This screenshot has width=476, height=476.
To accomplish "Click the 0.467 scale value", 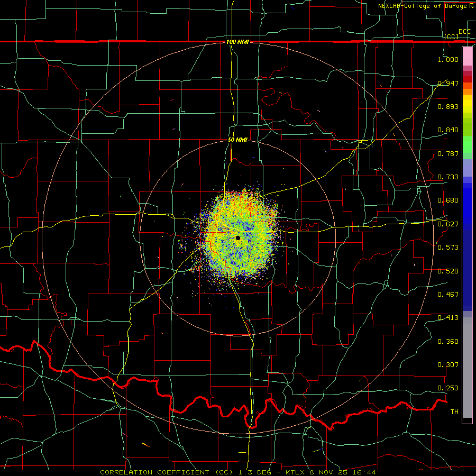I will (x=448, y=295).
